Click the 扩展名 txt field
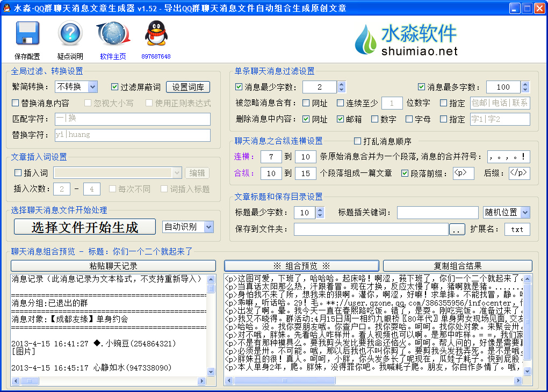The height and width of the screenshot is (392, 548). click(517, 229)
